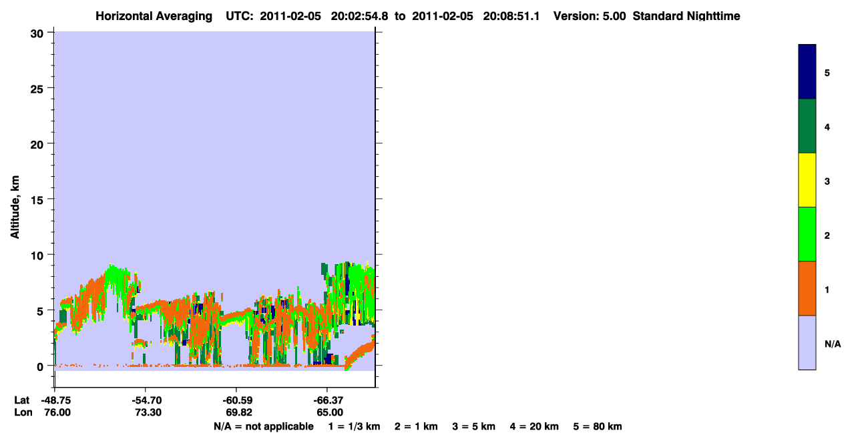Click the latitude value -66.37
The width and height of the screenshot is (868, 445).
tap(327, 400)
